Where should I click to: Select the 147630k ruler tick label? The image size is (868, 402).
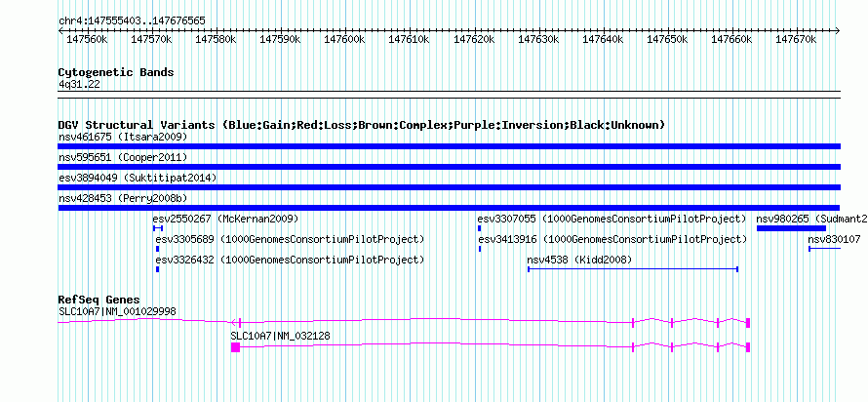[x=538, y=39]
